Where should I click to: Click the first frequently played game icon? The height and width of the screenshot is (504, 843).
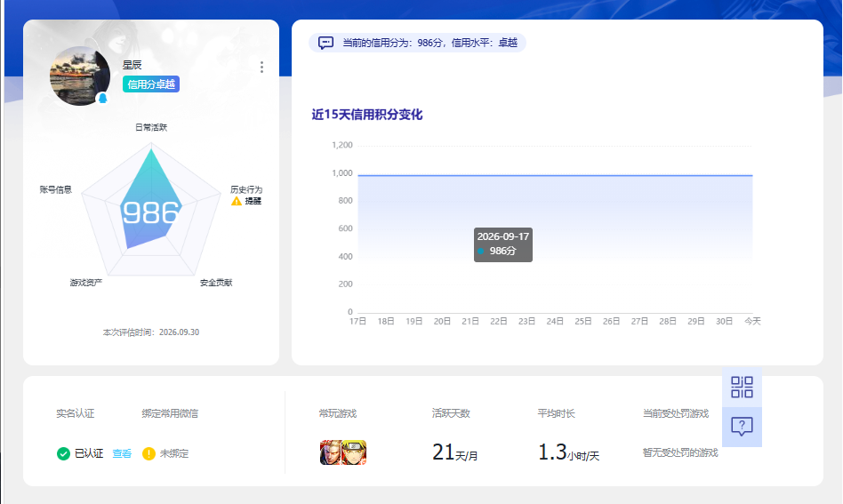pyautogui.click(x=331, y=452)
